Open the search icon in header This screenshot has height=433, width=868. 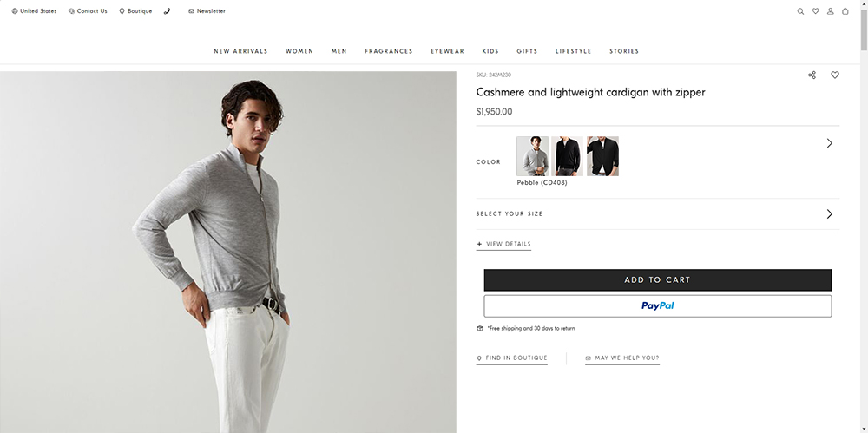800,11
